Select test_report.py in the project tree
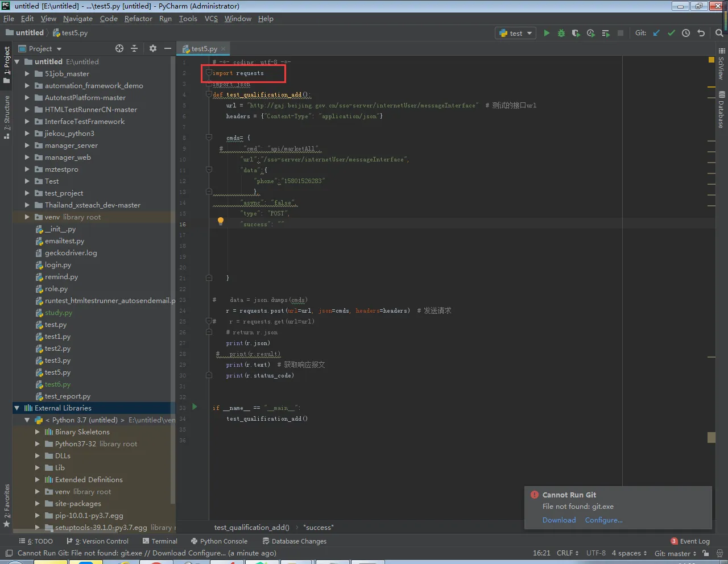Screen dimensions: 728x564 pyautogui.click(x=68, y=396)
